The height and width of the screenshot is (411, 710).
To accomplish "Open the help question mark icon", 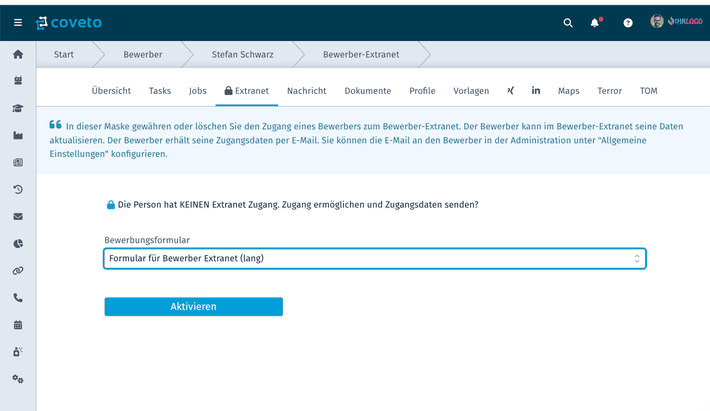I will click(x=628, y=23).
